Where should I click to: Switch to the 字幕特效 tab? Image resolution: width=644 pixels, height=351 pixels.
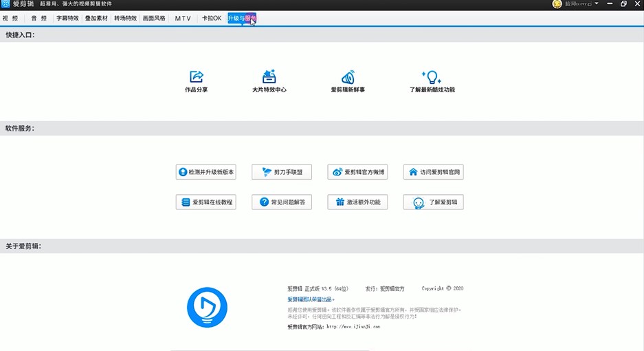[x=67, y=18]
